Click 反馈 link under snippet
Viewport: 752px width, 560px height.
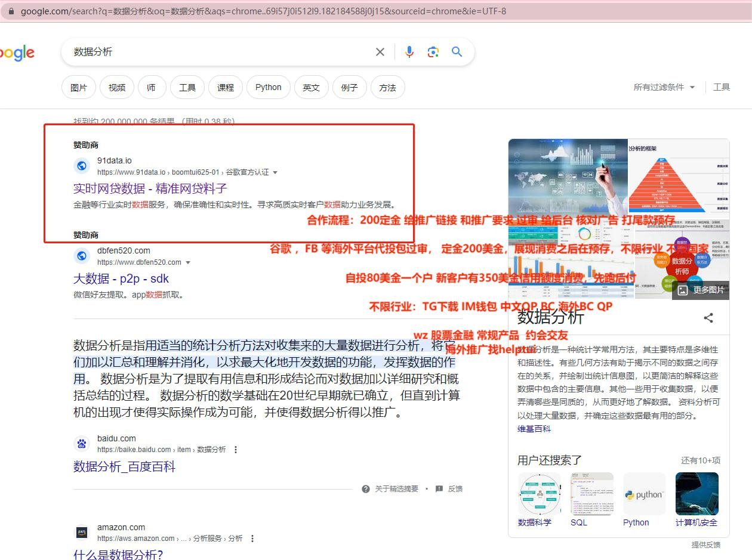[455, 489]
